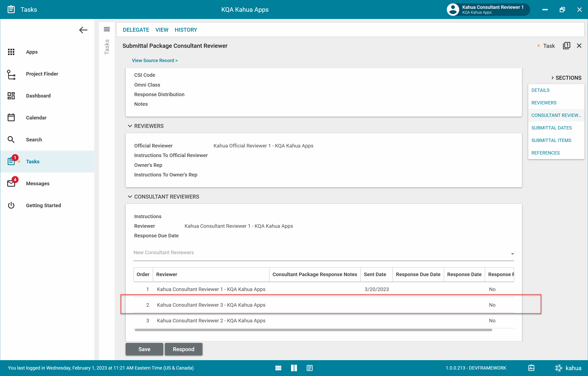This screenshot has width=588, height=376.
Task: Switch to split view in status bar
Action: click(294, 368)
